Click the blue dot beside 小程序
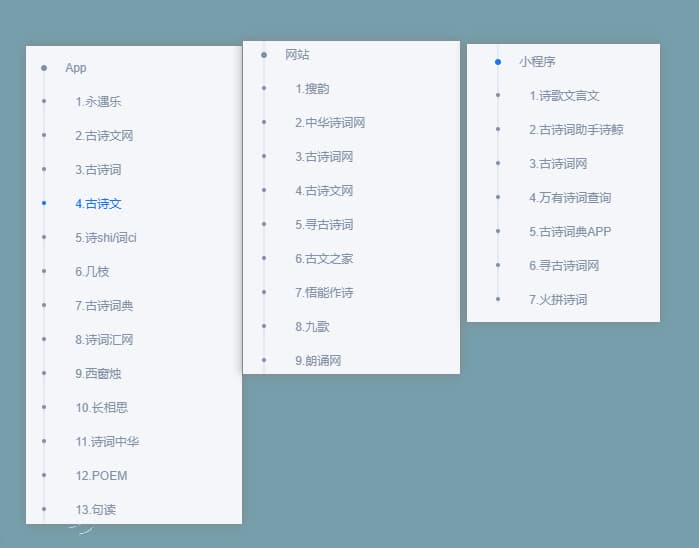This screenshot has height=548, width=699. pos(498,62)
